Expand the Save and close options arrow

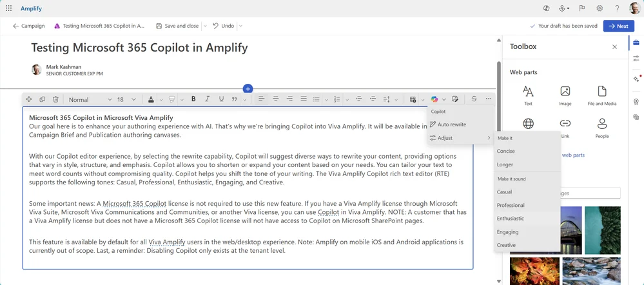click(x=205, y=26)
